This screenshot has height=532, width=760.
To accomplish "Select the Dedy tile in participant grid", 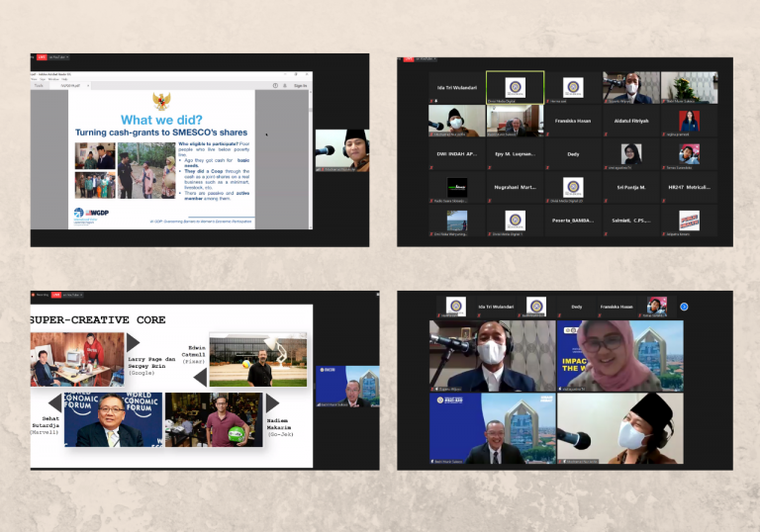I will pyautogui.click(x=572, y=154).
